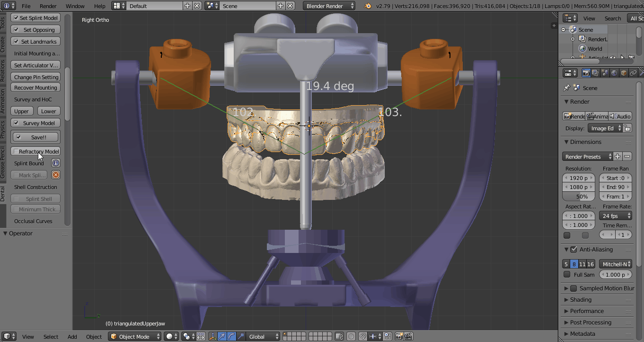644x342 pixels.
Task: Toggle proportional editing circle icon
Action: click(x=351, y=336)
